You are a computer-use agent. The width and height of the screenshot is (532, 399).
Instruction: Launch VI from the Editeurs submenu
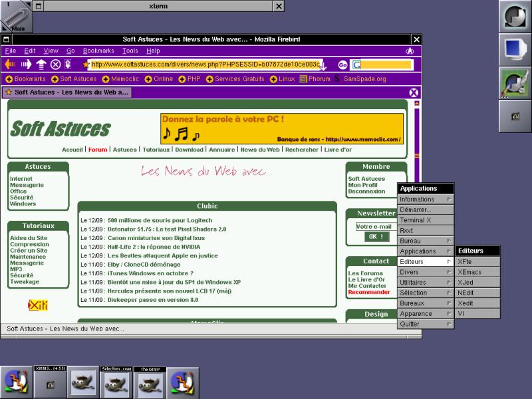[477, 314]
